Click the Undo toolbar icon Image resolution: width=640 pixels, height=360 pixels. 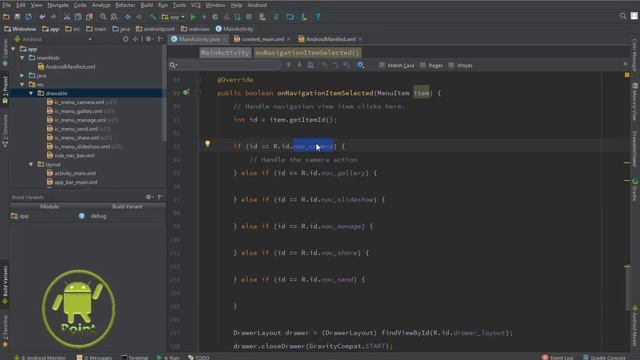click(42, 17)
